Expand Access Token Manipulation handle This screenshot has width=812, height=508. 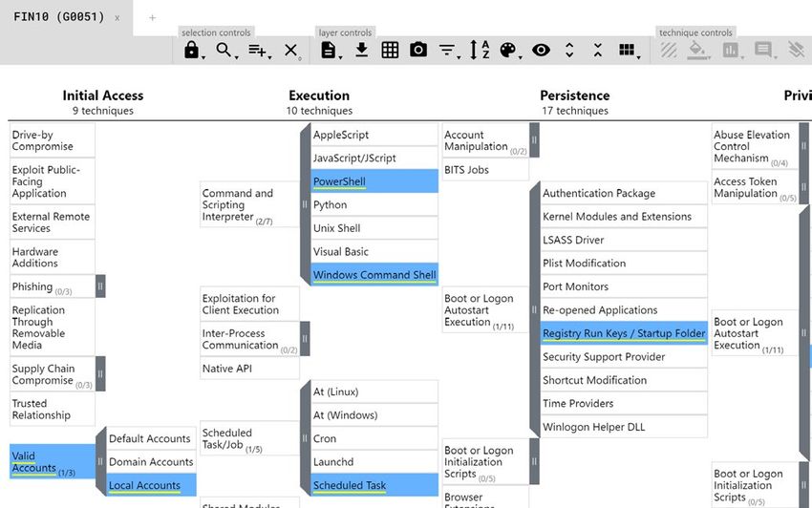pyautogui.click(x=803, y=187)
